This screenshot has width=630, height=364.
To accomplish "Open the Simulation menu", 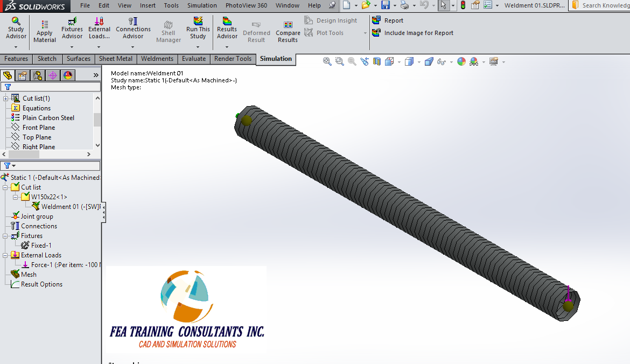I will coord(201,5).
